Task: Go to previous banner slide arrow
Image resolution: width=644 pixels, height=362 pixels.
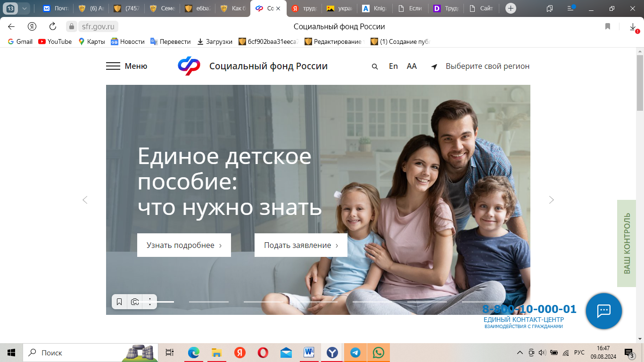Action: [85, 200]
